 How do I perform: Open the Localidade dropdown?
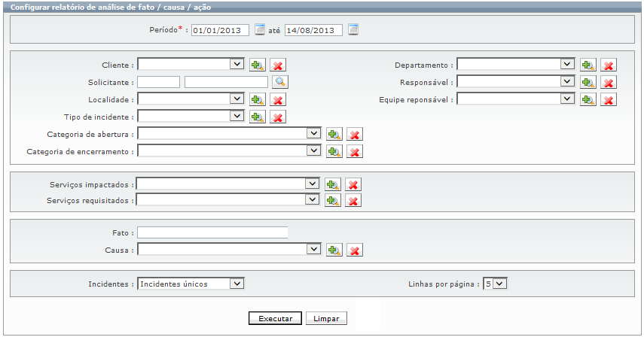click(191, 99)
